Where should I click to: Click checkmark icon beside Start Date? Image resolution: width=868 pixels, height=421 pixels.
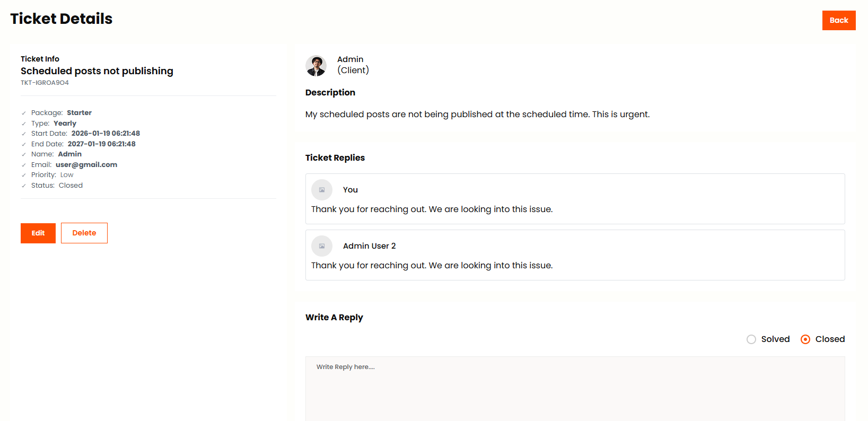coord(24,134)
